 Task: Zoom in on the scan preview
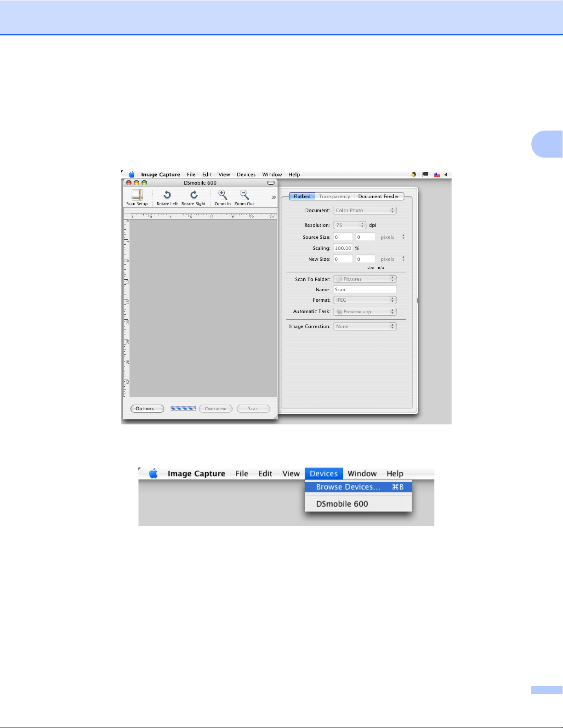222,198
